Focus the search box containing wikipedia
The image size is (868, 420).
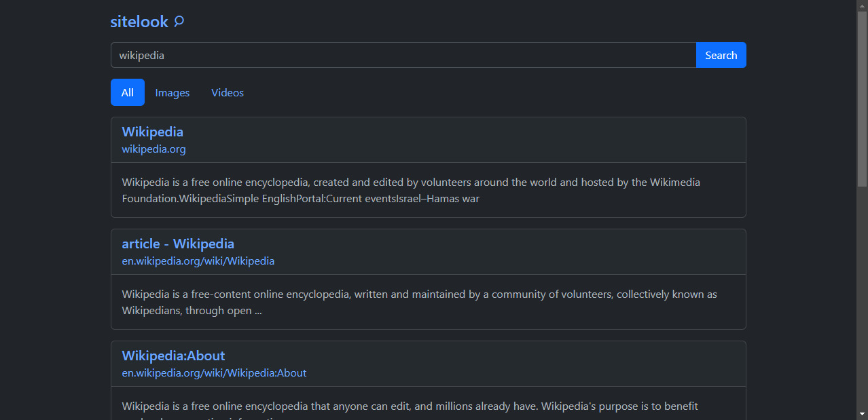pyautogui.click(x=403, y=55)
